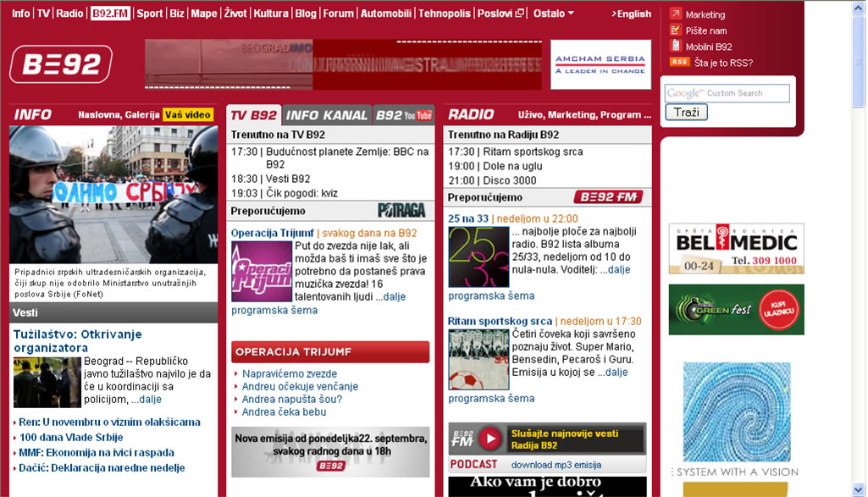The width and height of the screenshot is (868, 497).
Task: Click the Marketing arrow icon
Action: pyautogui.click(x=676, y=14)
